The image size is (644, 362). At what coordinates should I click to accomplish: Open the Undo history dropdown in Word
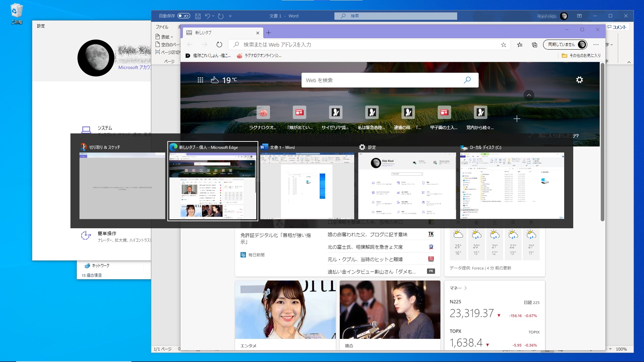click(213, 16)
